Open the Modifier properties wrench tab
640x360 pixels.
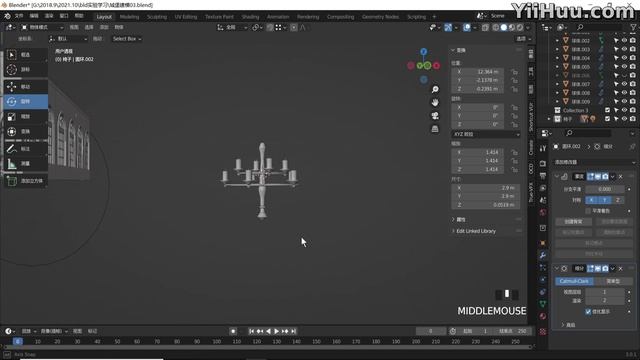click(543, 256)
